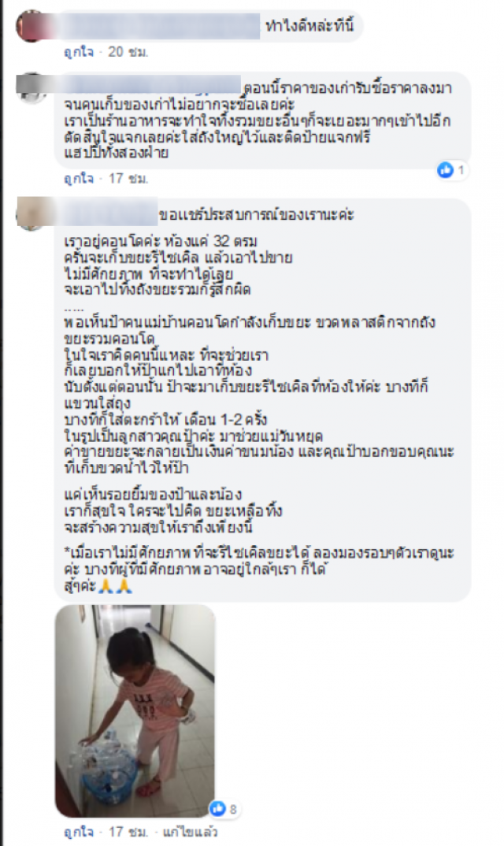Open the photo of child with bottles
Image resolution: width=504 pixels, height=846 pixels.
(x=135, y=711)
